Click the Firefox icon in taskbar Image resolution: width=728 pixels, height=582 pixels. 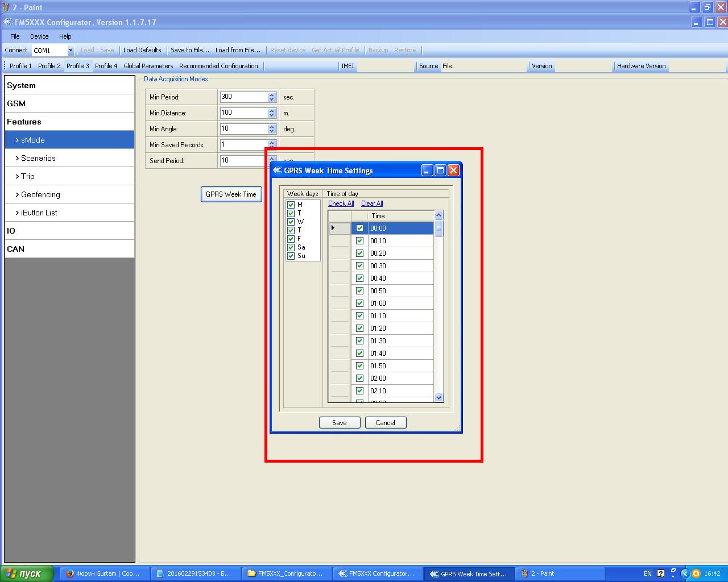[70, 573]
